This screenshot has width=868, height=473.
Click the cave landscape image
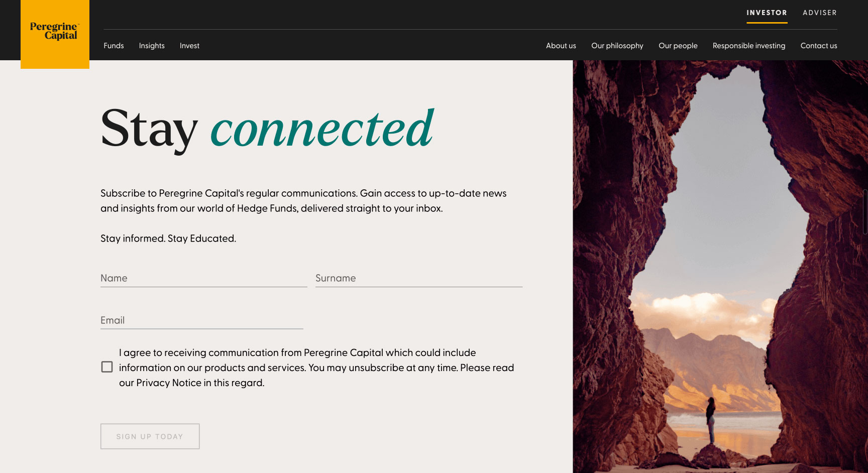720,266
